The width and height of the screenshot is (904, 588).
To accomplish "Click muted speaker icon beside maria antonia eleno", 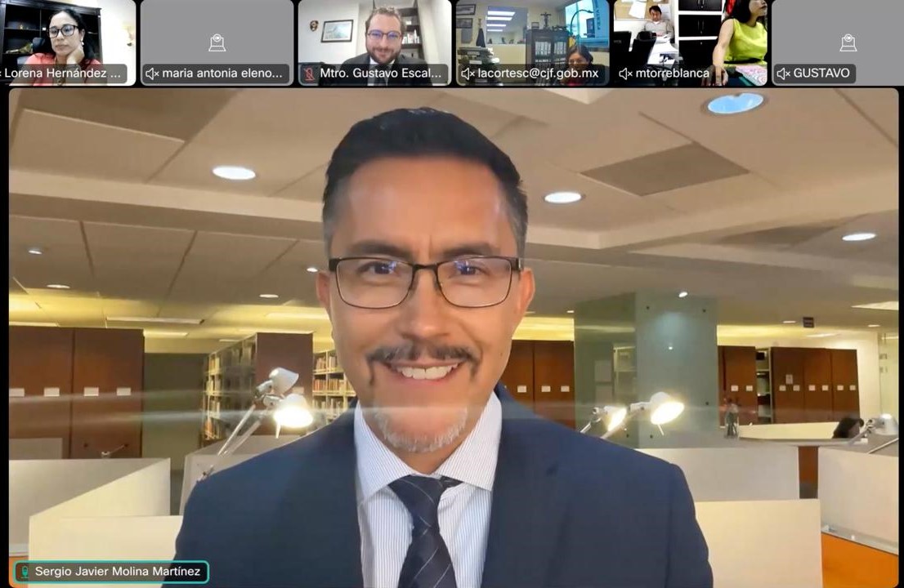I will pyautogui.click(x=152, y=73).
